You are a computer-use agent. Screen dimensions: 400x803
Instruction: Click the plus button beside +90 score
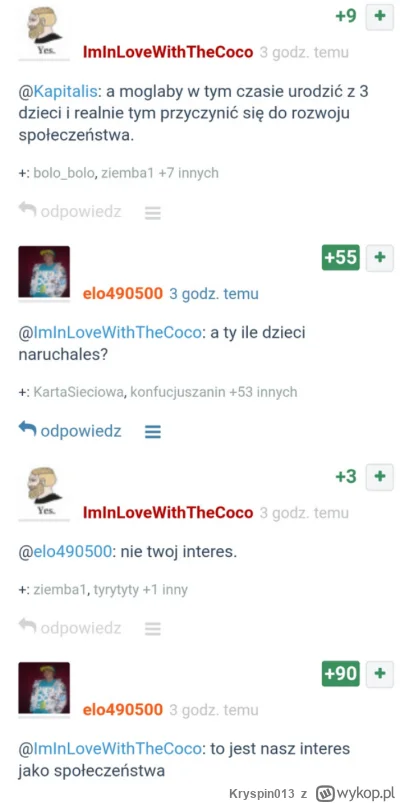click(380, 673)
